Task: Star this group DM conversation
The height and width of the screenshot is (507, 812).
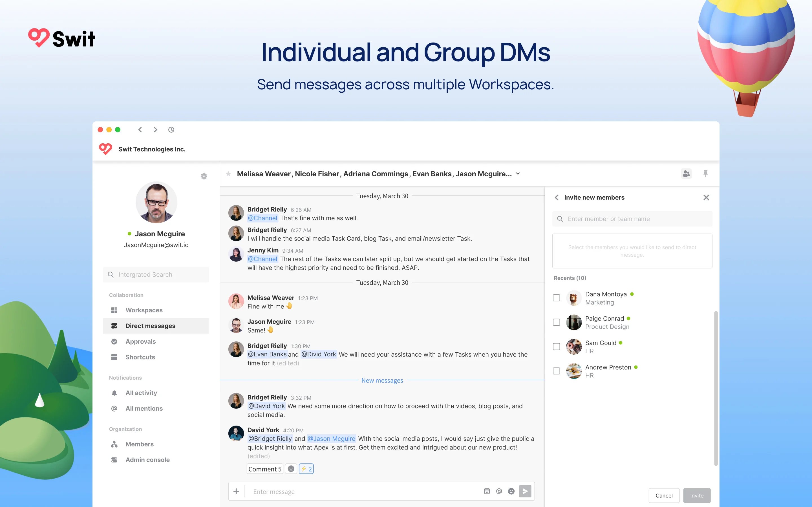Action: [228, 174]
